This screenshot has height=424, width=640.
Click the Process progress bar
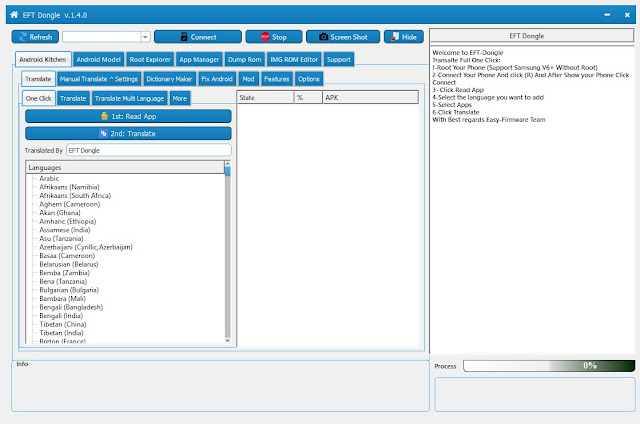(x=549, y=366)
